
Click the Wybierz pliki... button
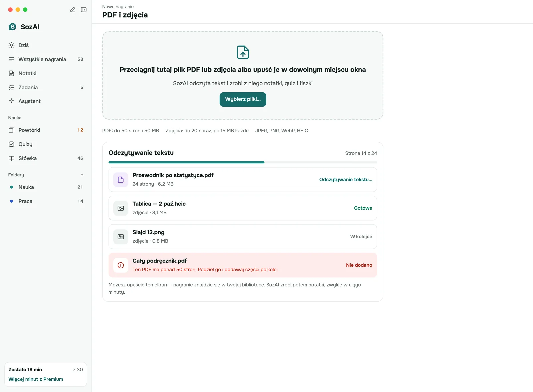tap(243, 99)
